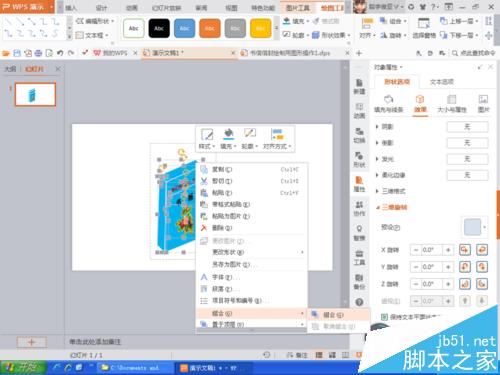Image resolution: width=500 pixels, height=375 pixels.
Task: Open the 备份 (Backup) sidebar icon
Action: [x=359, y=282]
